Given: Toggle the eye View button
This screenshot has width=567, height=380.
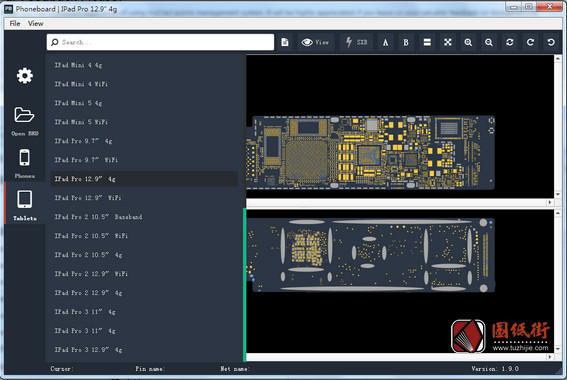Looking at the screenshot, I should (315, 42).
